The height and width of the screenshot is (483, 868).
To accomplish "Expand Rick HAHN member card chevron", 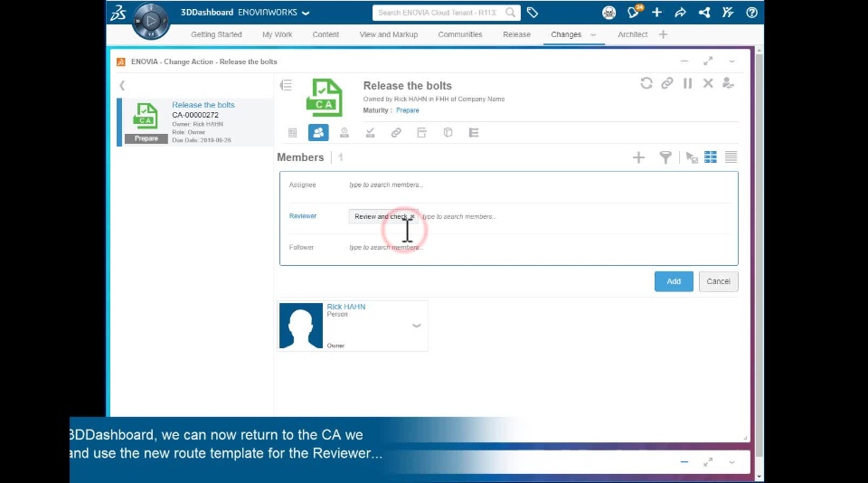I will click(417, 326).
